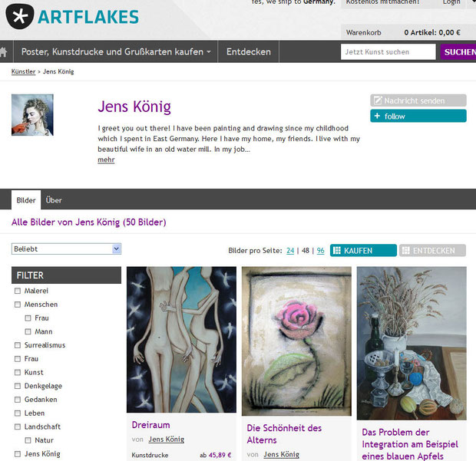
Task: Show 96 Bilder pro Seite
Action: coord(320,251)
